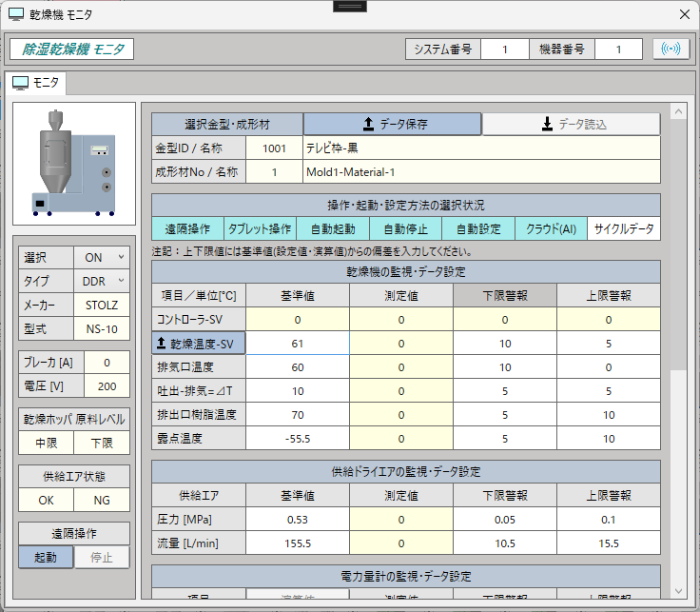Toggle 遠隔操作 selection status
700x612 pixels.
tap(187, 229)
